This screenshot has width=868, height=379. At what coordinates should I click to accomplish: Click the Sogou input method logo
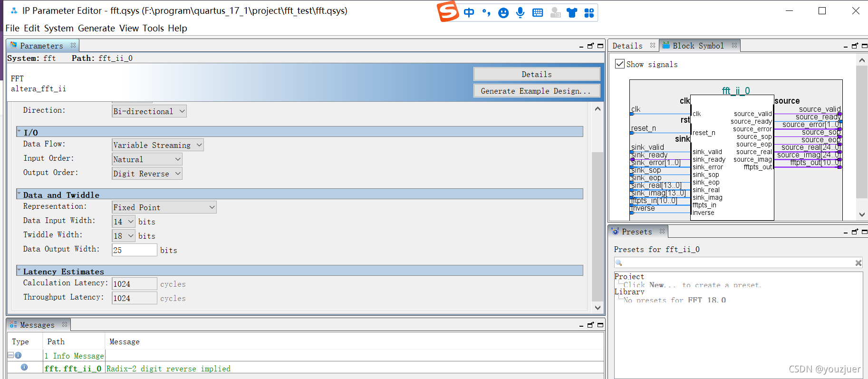[x=448, y=12]
